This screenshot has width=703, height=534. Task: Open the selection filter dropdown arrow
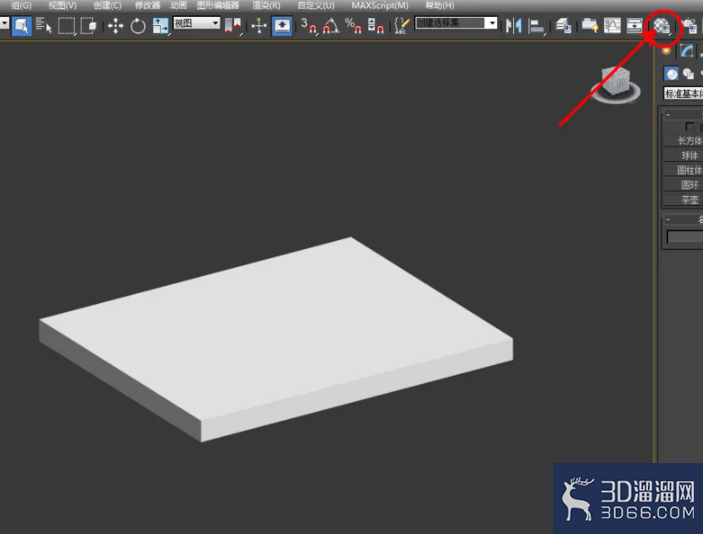pos(4,23)
